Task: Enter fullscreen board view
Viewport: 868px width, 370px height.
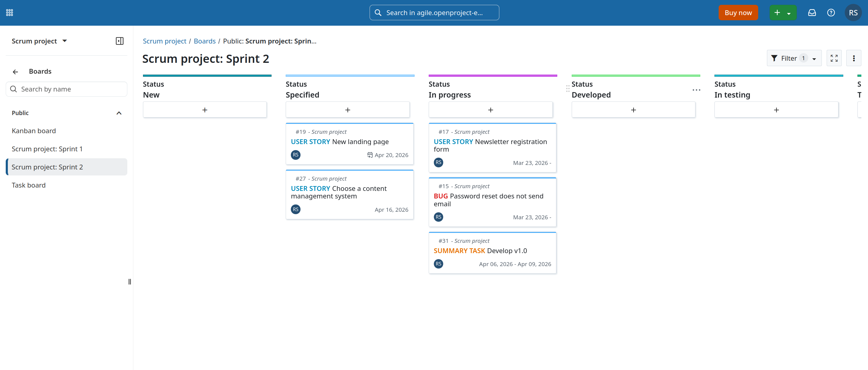Action: coord(834,58)
